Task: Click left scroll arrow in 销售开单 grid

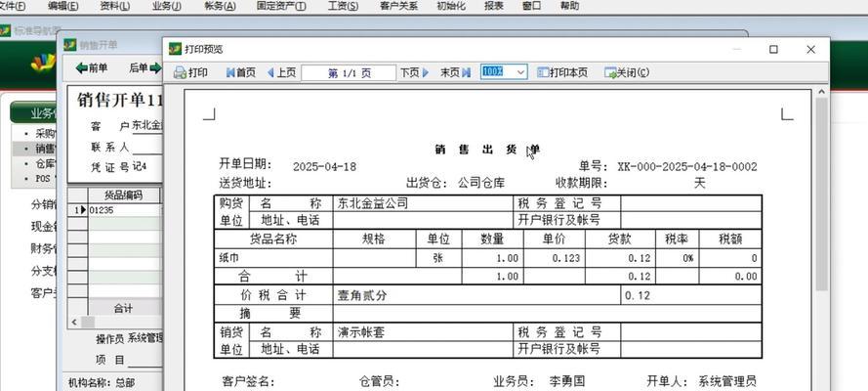Action: pyautogui.click(x=74, y=323)
